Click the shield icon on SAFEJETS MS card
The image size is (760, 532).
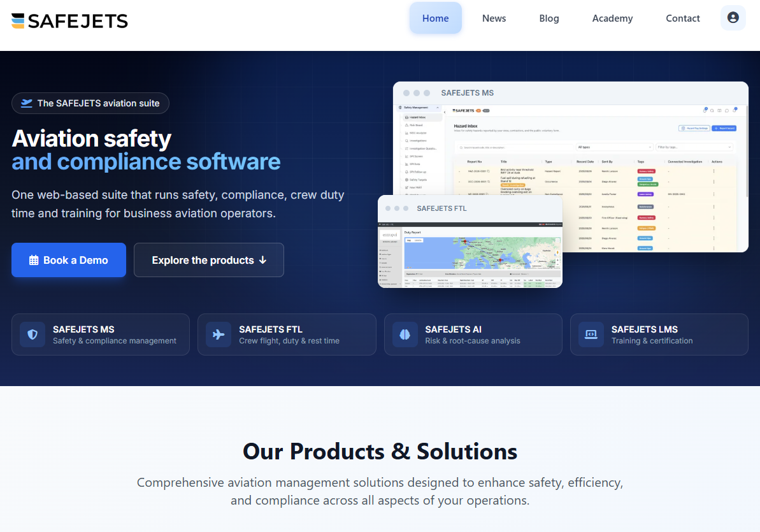tap(32, 334)
